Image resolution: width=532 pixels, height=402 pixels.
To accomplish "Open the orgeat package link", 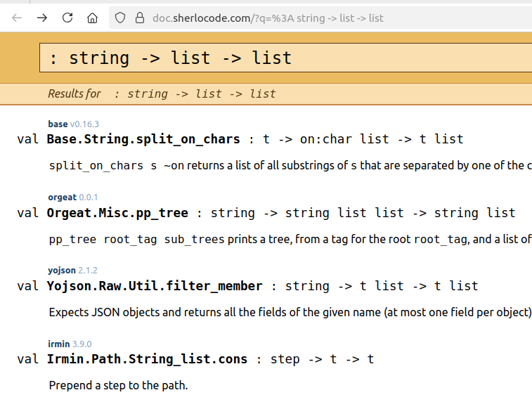I will tap(62, 197).
